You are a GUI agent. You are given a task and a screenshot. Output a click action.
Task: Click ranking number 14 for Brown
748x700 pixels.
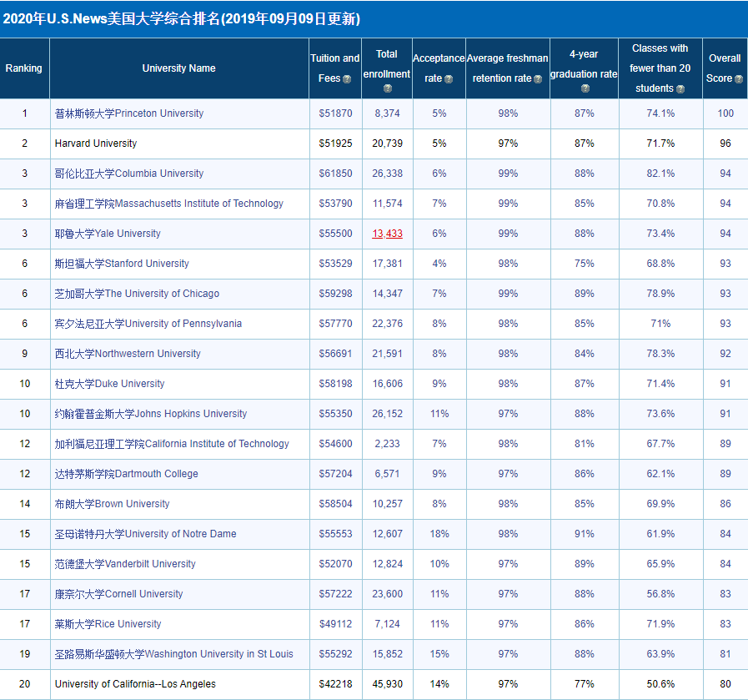click(x=25, y=504)
